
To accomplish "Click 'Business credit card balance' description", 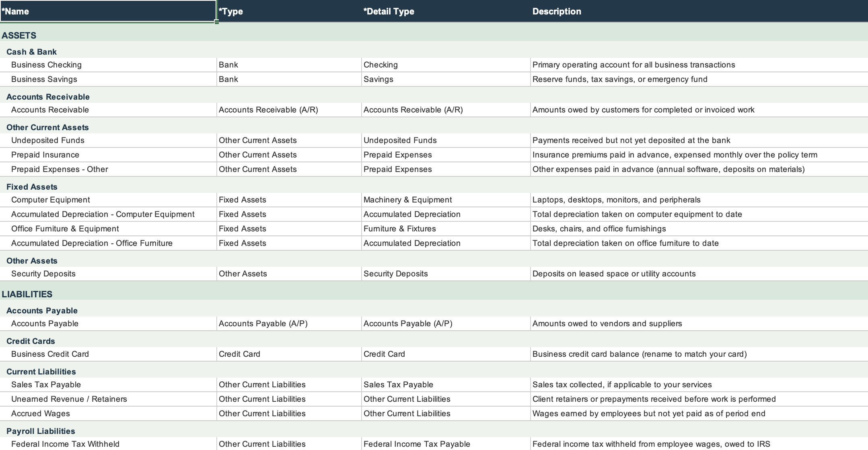I will tap(699, 354).
